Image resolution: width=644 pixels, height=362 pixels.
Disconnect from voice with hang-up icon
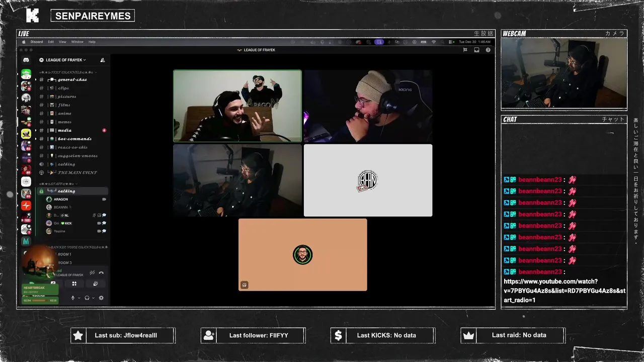pos(101,273)
